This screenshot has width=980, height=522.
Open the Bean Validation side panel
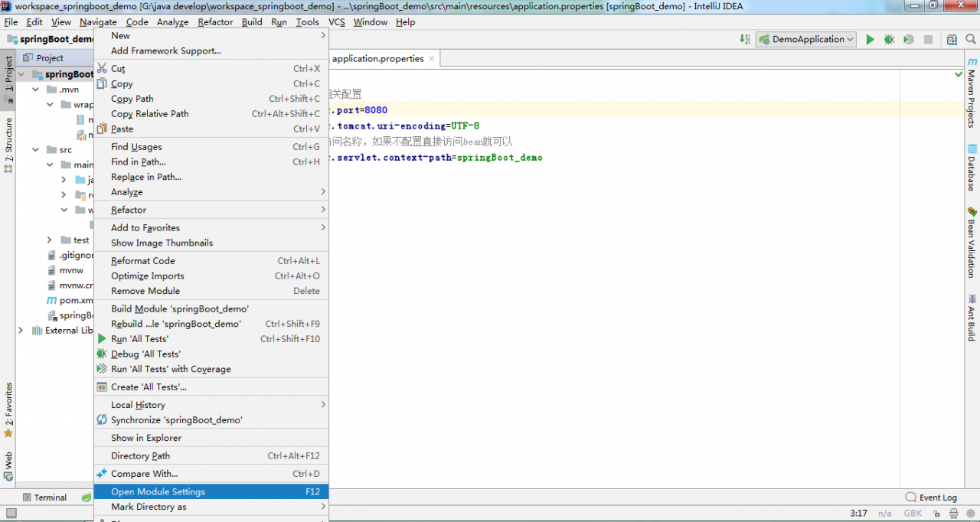(972, 242)
